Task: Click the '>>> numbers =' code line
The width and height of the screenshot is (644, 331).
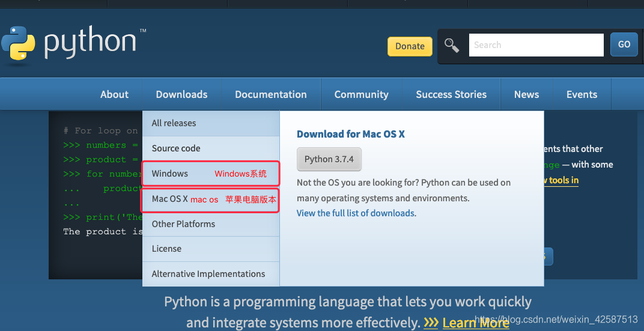Action: click(x=101, y=145)
